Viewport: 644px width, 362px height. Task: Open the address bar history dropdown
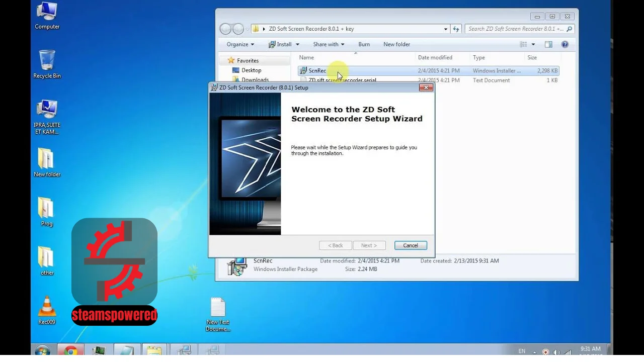[446, 29]
